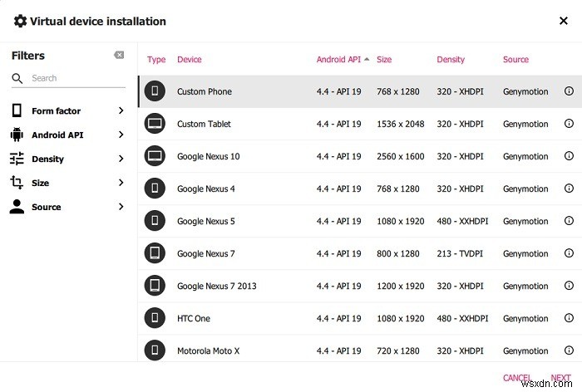Screen dimensions: 582x392
Task: Open info for HTC One
Action: pos(569,318)
